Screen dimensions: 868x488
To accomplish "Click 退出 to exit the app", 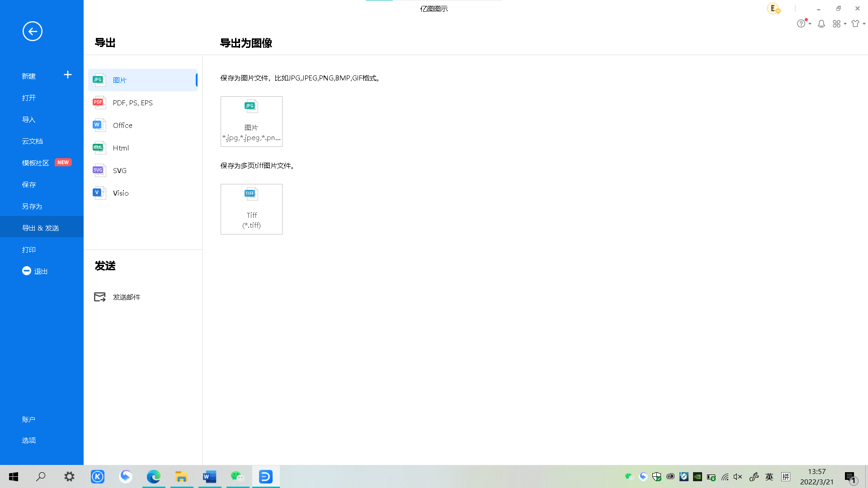I will (x=35, y=271).
